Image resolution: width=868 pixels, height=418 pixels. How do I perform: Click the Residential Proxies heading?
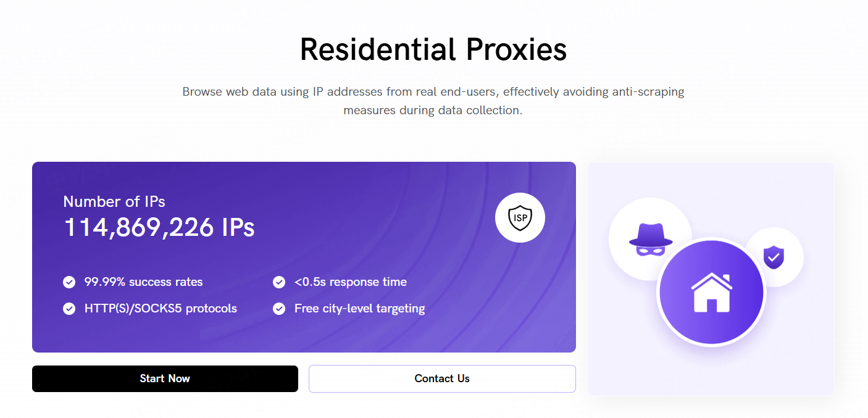coord(433,49)
